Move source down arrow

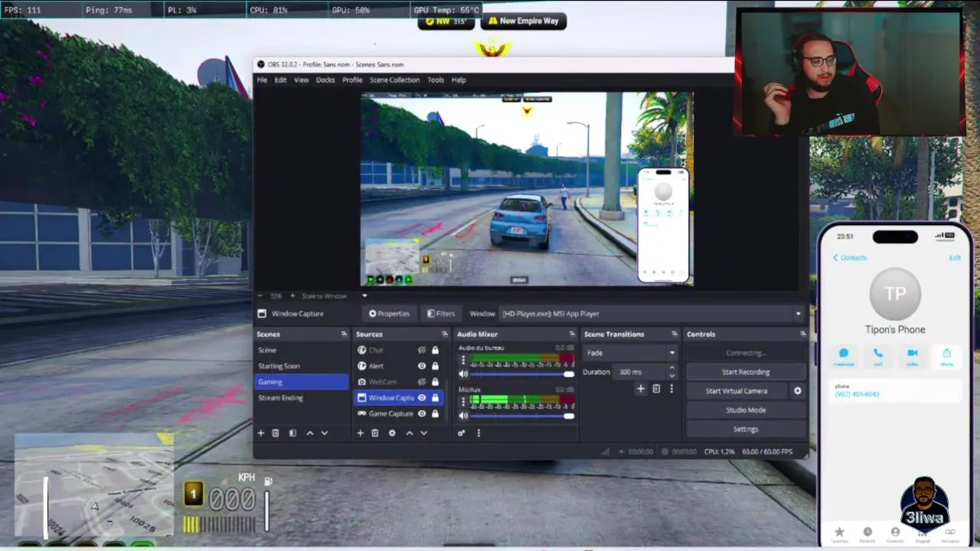(424, 433)
